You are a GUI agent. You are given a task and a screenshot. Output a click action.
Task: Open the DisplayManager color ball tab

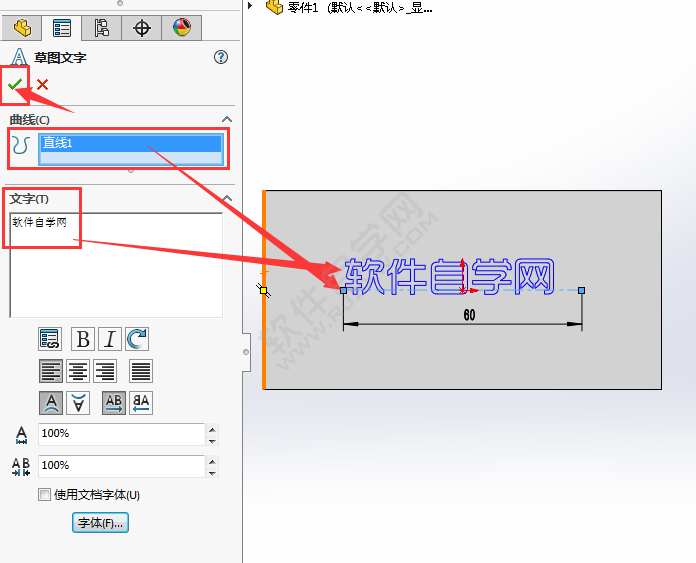pyautogui.click(x=182, y=28)
